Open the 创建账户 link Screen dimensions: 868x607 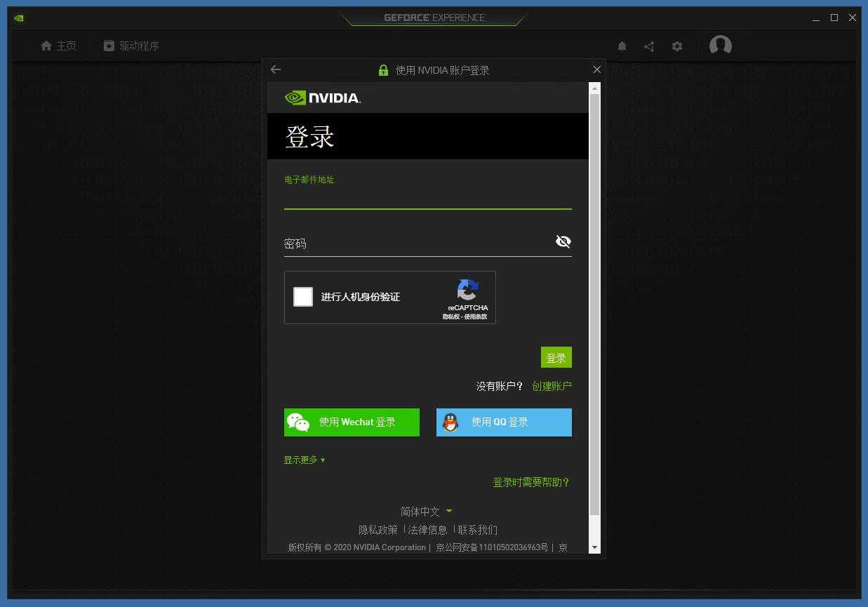552,386
